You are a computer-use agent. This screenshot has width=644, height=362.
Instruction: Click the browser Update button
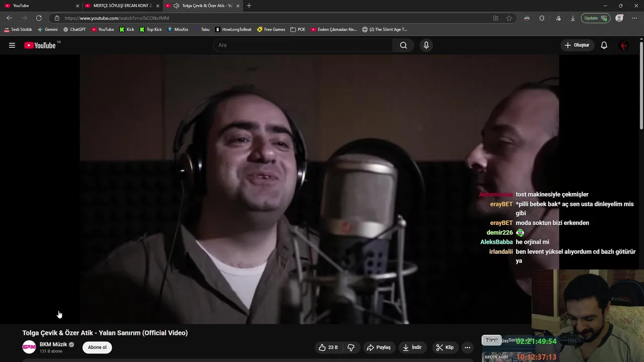(595, 18)
